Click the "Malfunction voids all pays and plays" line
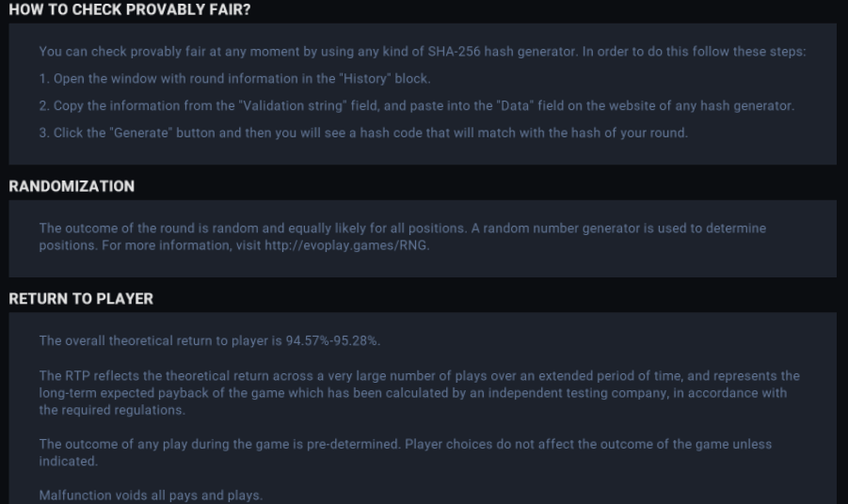This screenshot has height=504, width=848. (x=152, y=495)
